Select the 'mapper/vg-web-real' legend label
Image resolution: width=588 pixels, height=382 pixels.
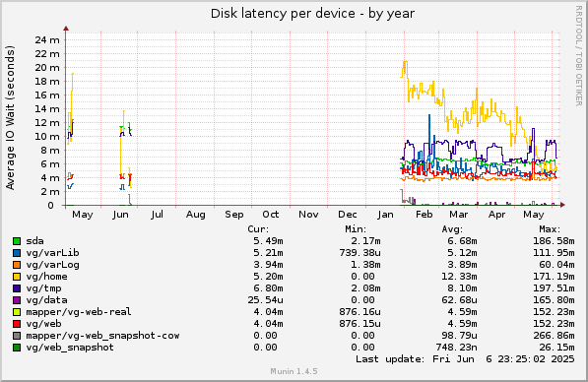point(79,312)
